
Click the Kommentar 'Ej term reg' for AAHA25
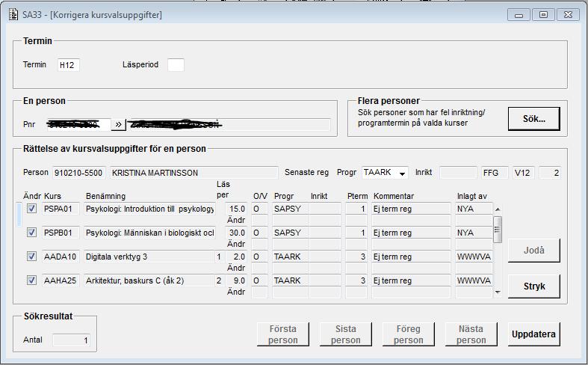411,280
